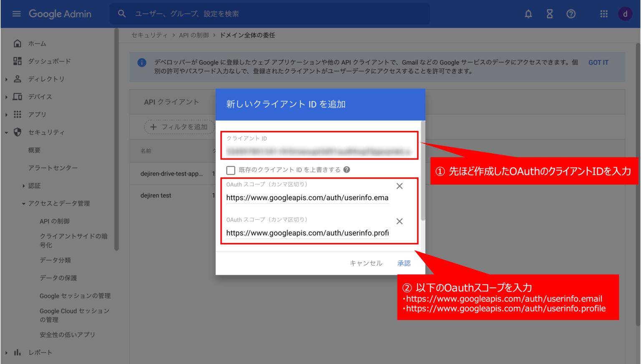Image resolution: width=641 pixels, height=364 pixels.
Task: Open the hourglass tasks icon
Action: coord(550,14)
